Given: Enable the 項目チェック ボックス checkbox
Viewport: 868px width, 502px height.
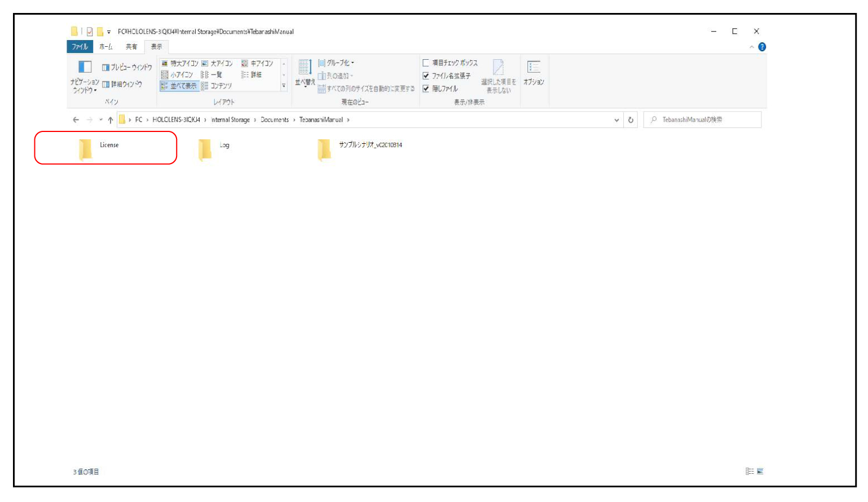Looking at the screenshot, I should pyautogui.click(x=426, y=63).
